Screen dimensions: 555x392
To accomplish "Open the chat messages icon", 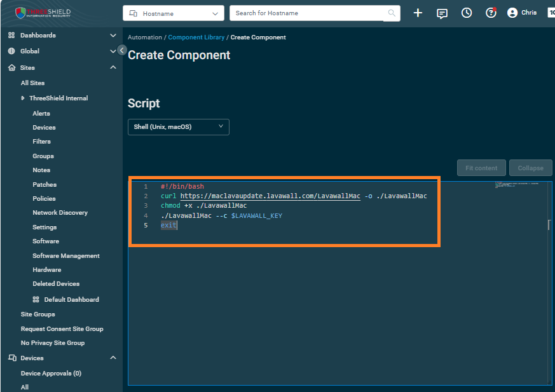I will [x=442, y=13].
